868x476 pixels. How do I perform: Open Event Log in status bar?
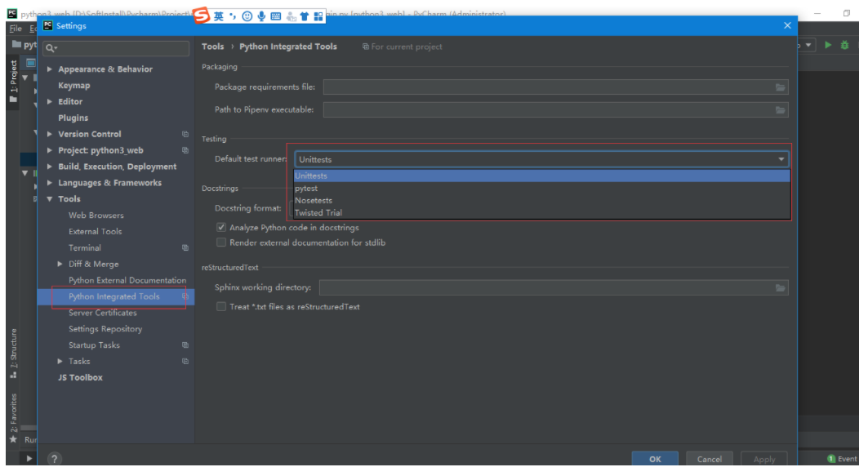[843, 459]
